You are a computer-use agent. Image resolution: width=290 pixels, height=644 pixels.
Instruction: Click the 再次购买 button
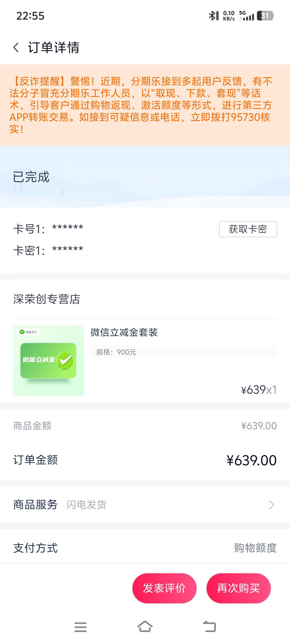(x=238, y=588)
